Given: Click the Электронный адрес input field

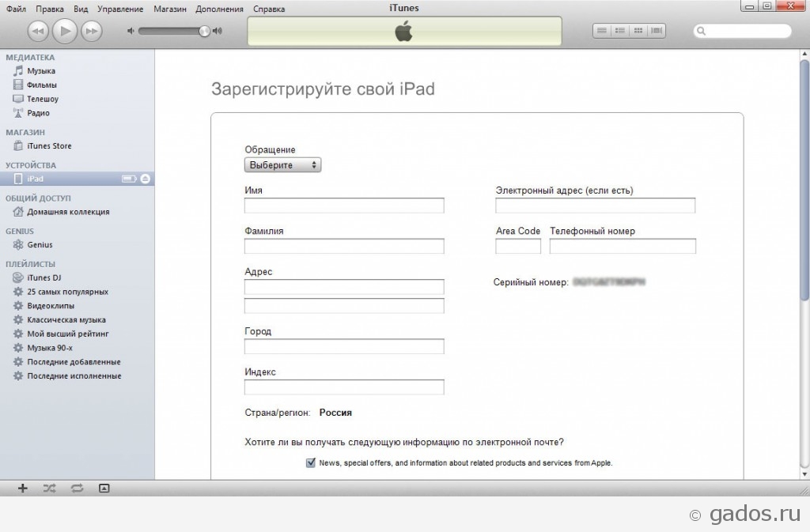Looking at the screenshot, I should point(595,206).
